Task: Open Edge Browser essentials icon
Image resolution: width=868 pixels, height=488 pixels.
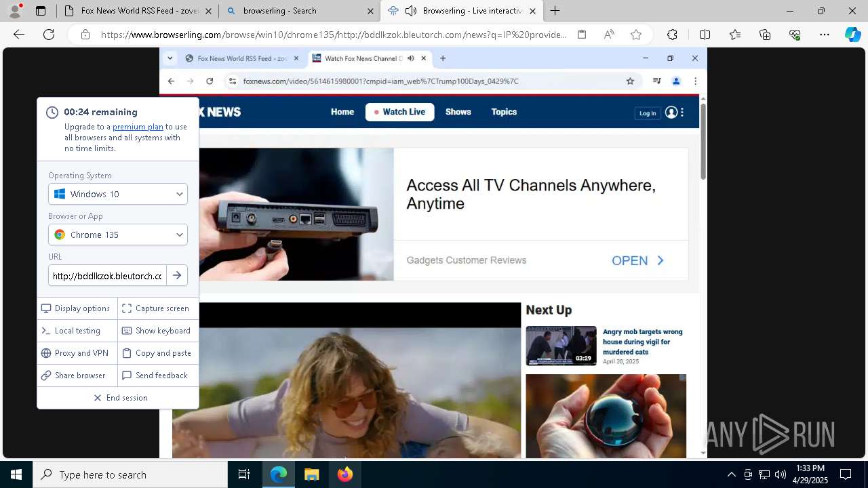Action: point(795,35)
